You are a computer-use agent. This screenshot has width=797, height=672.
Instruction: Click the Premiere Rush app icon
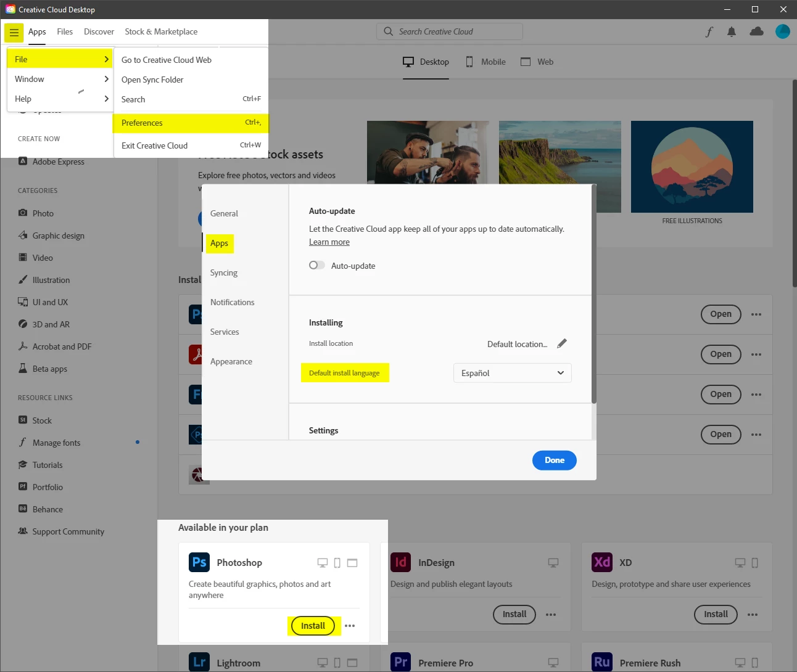point(602,662)
